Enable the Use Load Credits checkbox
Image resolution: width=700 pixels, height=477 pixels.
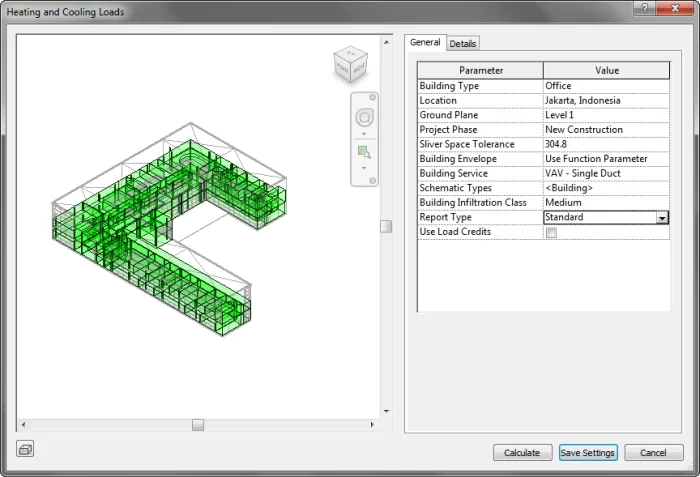click(551, 232)
